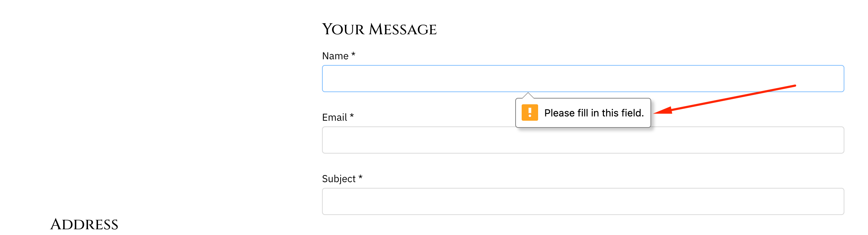Click the 'Address' section heading

[x=84, y=224]
